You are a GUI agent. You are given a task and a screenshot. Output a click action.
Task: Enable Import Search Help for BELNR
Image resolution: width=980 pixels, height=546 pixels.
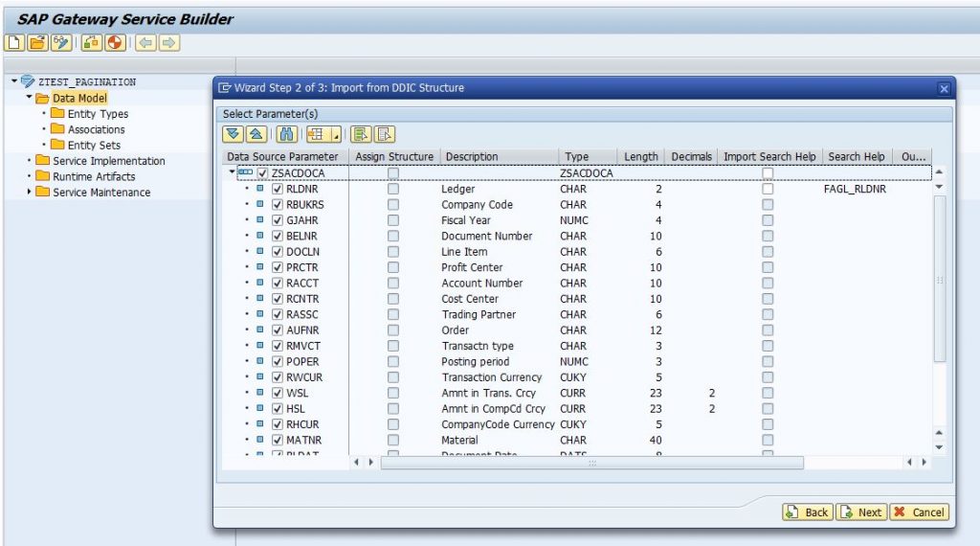coord(768,236)
